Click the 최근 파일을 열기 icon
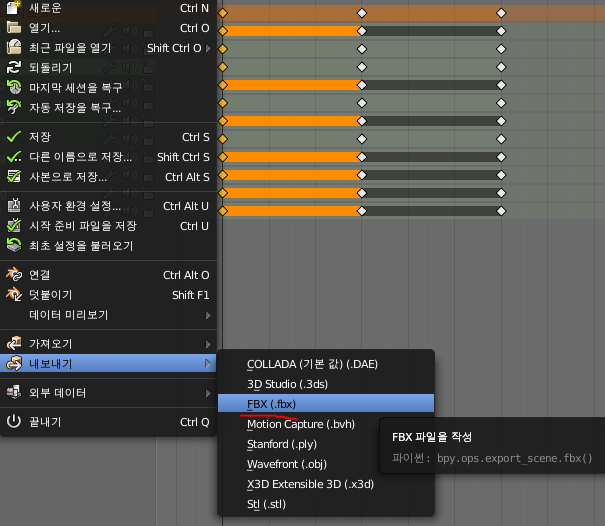 (14, 47)
